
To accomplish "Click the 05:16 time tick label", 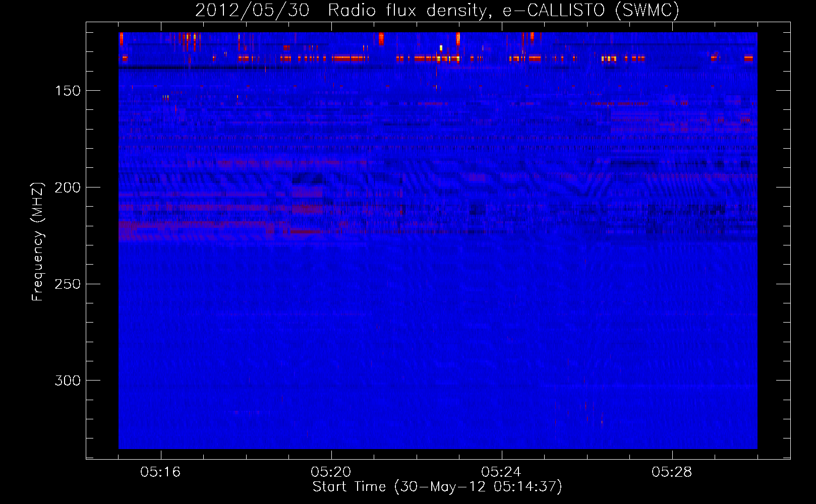I will [x=160, y=472].
